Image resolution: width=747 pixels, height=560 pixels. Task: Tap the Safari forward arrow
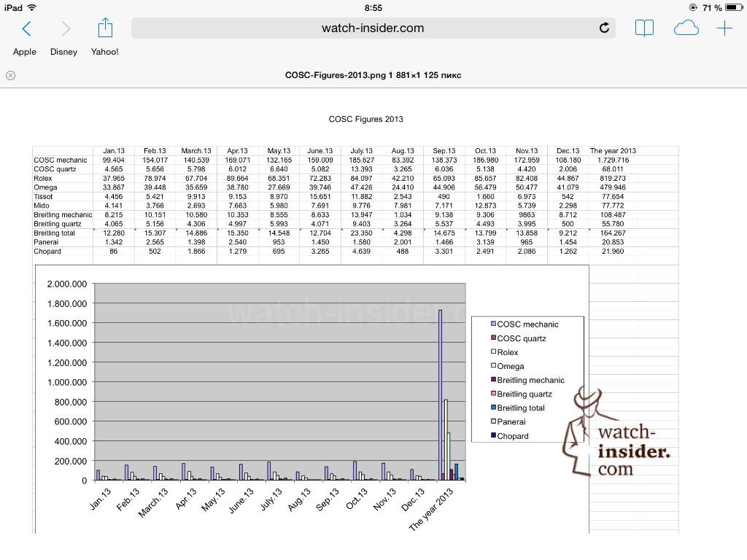click(x=66, y=28)
